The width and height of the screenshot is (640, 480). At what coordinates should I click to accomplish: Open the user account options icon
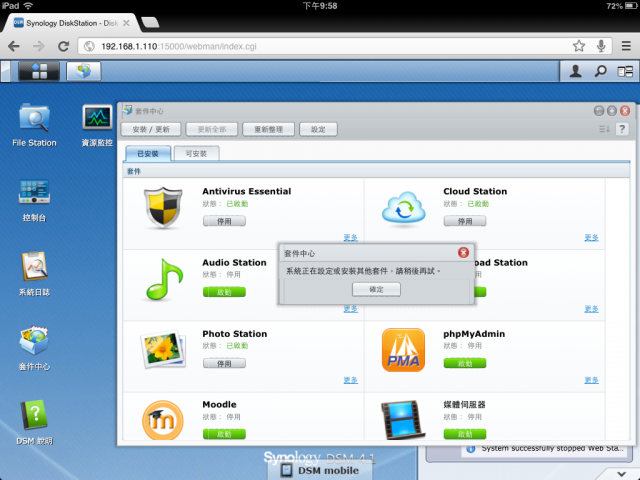[576, 71]
